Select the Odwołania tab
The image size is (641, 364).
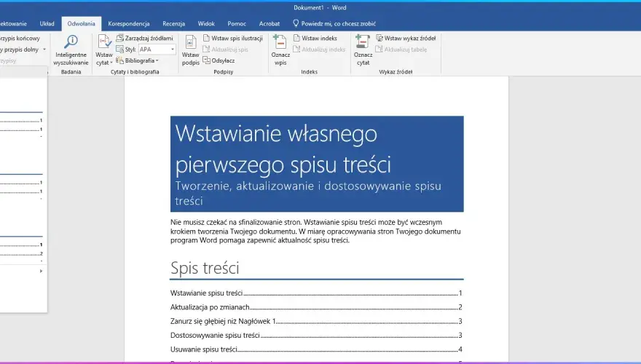(x=82, y=24)
